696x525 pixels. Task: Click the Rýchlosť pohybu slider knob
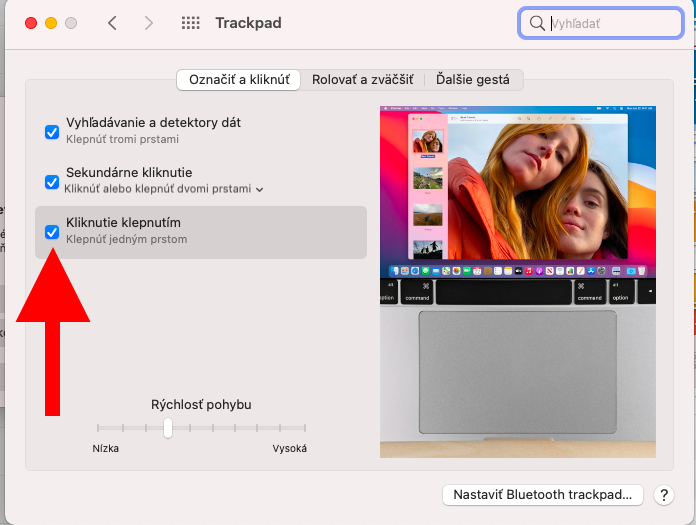tap(168, 428)
